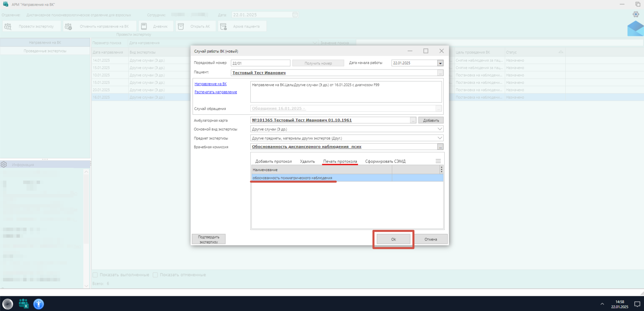Select 'Проведенные экспертизы' sidebar tab
The image size is (644, 311).
[x=45, y=51]
